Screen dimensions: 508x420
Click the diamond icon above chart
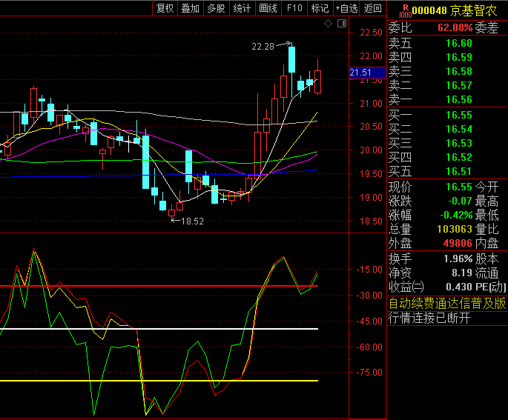tap(329, 23)
